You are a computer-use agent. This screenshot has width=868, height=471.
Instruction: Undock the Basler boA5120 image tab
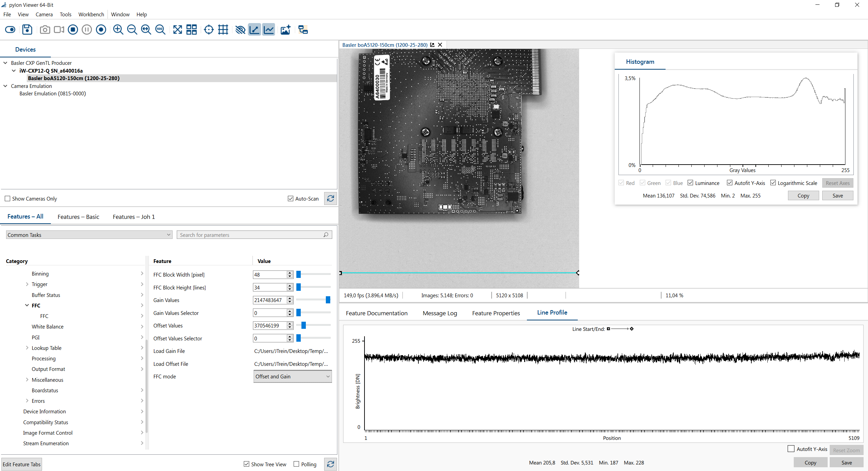coord(432,45)
